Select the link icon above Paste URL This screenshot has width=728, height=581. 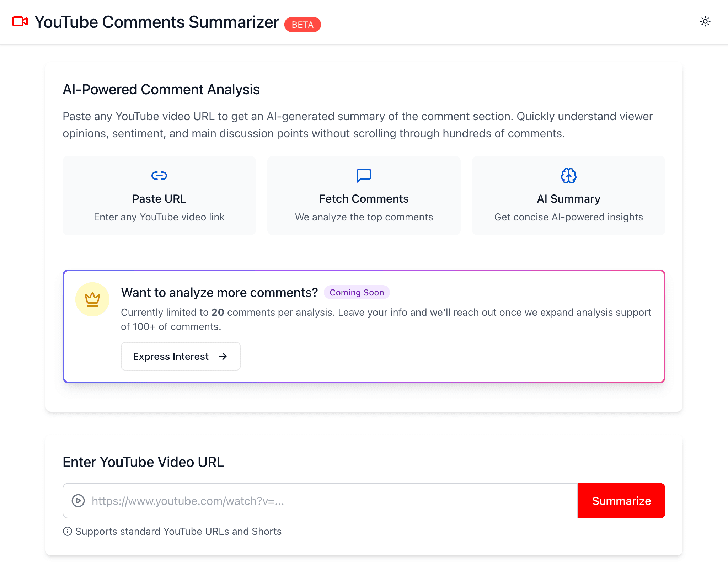[x=159, y=175]
